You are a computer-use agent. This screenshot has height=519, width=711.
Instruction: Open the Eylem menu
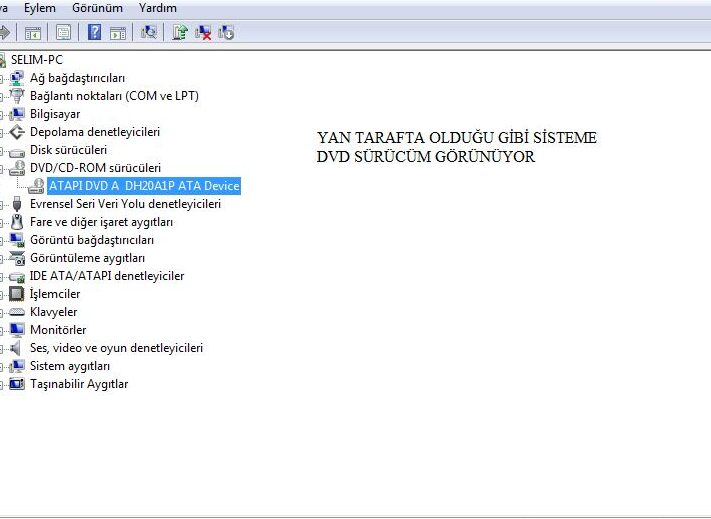pyautogui.click(x=40, y=8)
